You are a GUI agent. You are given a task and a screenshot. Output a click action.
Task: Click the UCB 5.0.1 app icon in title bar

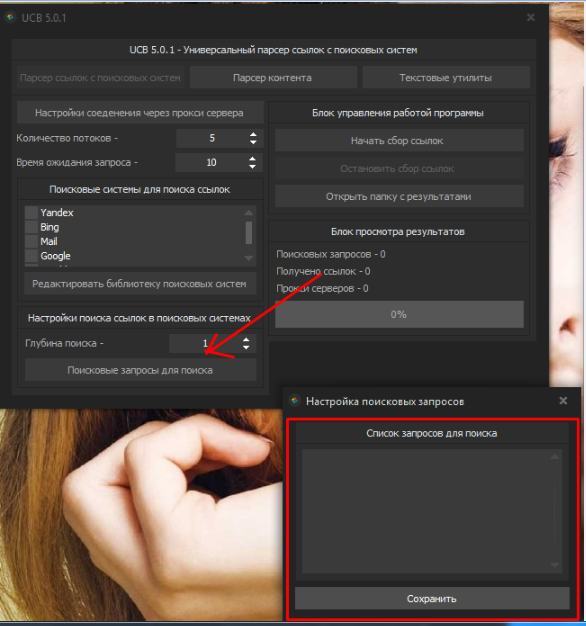(x=10, y=17)
